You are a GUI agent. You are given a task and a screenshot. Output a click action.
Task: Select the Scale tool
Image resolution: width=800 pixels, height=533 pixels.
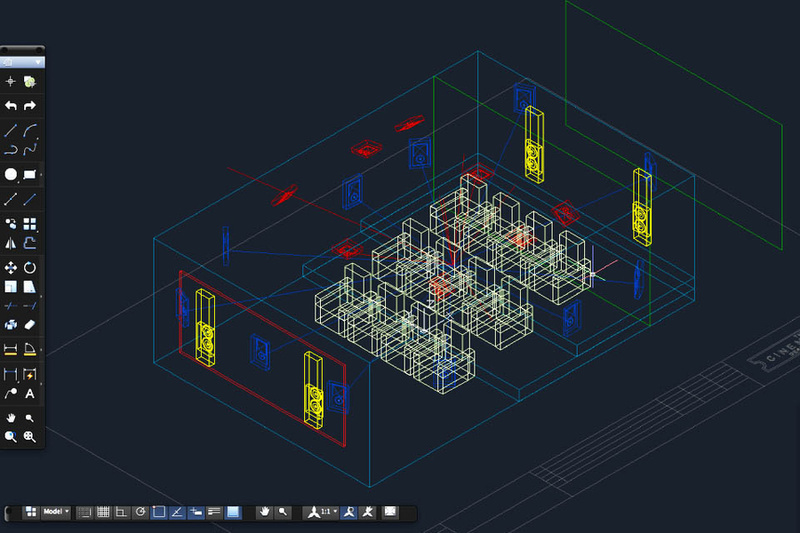tap(11, 287)
